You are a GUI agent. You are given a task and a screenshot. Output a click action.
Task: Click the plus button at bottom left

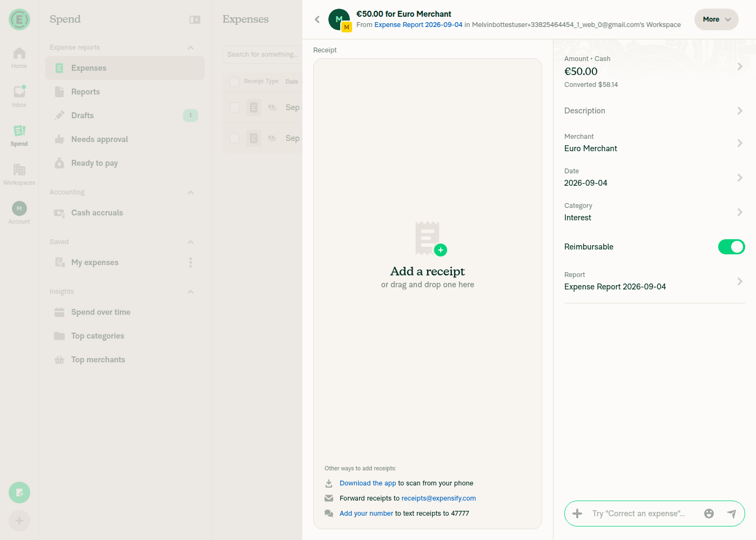(19, 521)
